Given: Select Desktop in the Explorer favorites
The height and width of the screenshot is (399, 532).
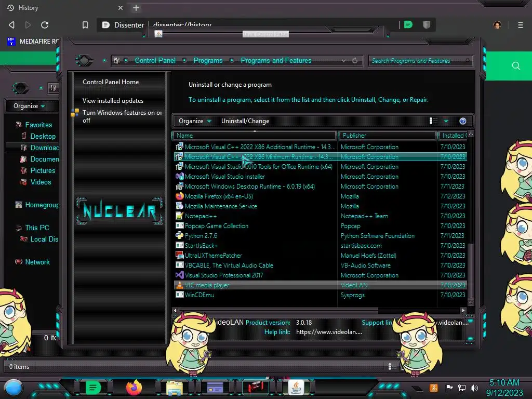Looking at the screenshot, I should coord(43,136).
